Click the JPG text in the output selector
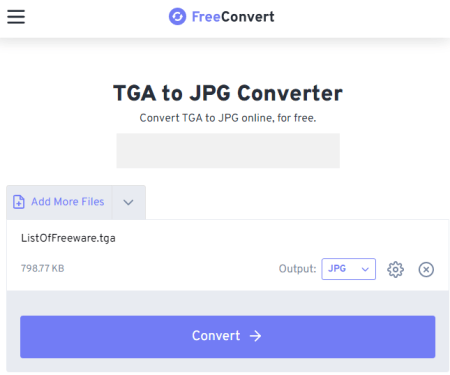Image resolution: width=450 pixels, height=375 pixels. (337, 269)
